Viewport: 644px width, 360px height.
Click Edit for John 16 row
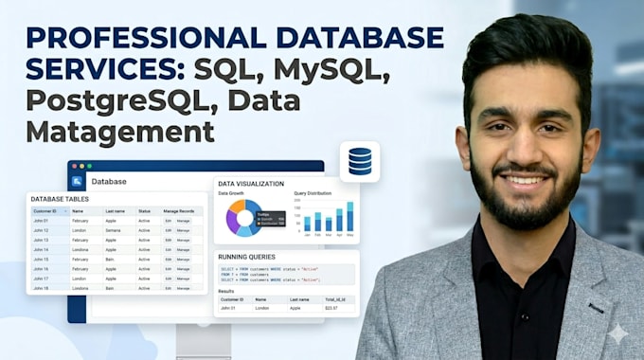[x=168, y=269]
